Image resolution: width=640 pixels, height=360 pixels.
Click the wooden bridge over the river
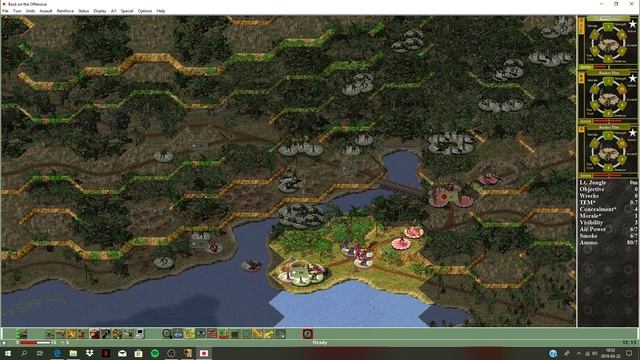[x=402, y=189]
